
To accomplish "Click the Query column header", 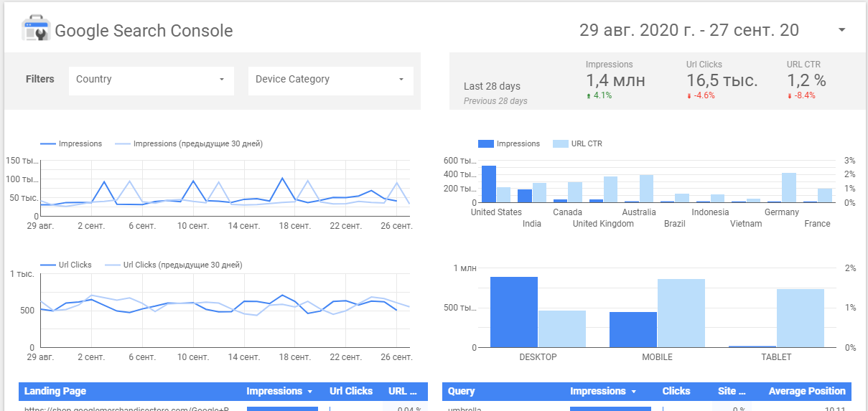I will click(x=461, y=391).
